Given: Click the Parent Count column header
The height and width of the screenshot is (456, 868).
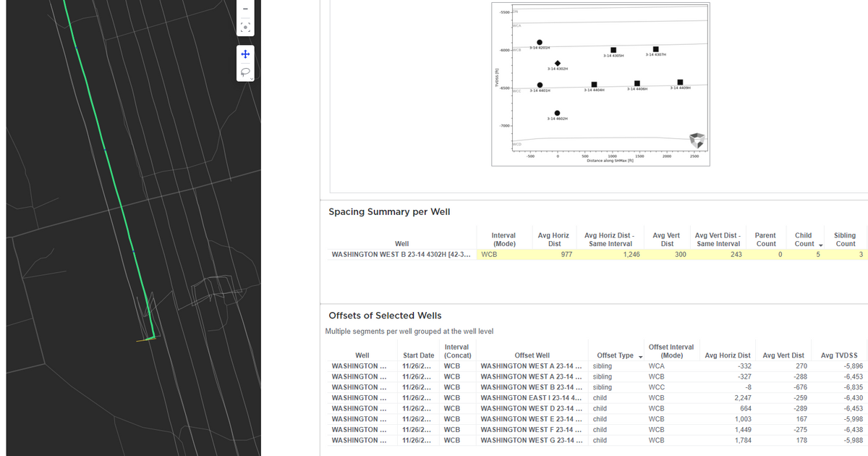Looking at the screenshot, I should (x=765, y=240).
